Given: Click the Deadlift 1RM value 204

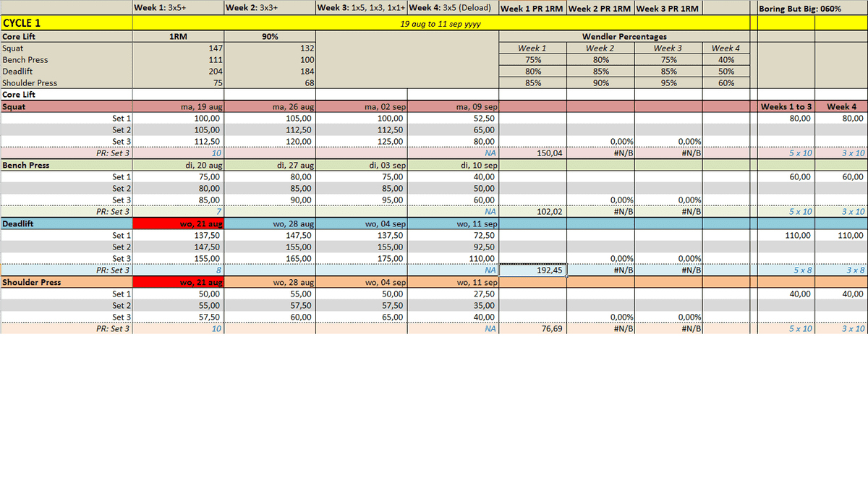Looking at the screenshot, I should click(178, 72).
